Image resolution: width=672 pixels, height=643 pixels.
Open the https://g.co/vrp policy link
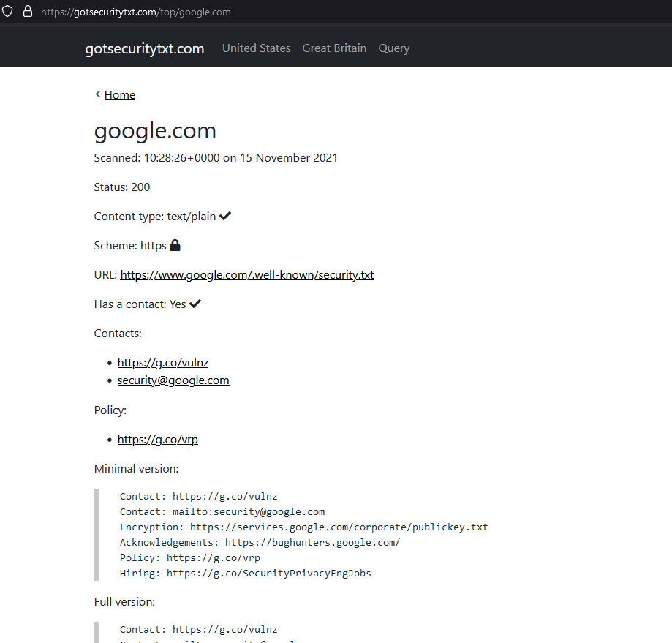point(158,440)
